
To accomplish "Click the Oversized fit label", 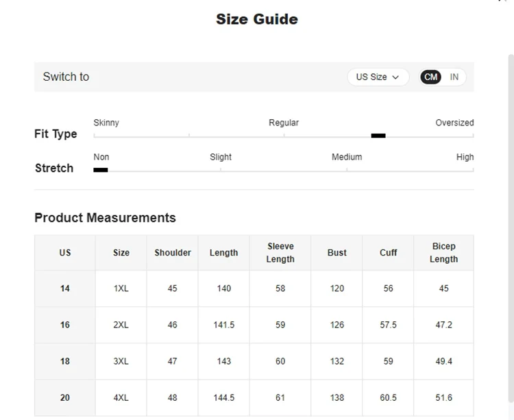I will 454,123.
